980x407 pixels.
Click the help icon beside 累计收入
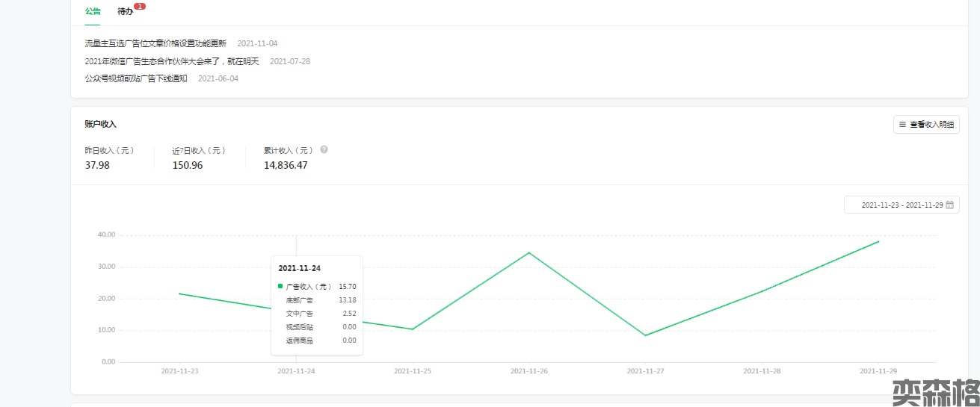[x=324, y=149]
